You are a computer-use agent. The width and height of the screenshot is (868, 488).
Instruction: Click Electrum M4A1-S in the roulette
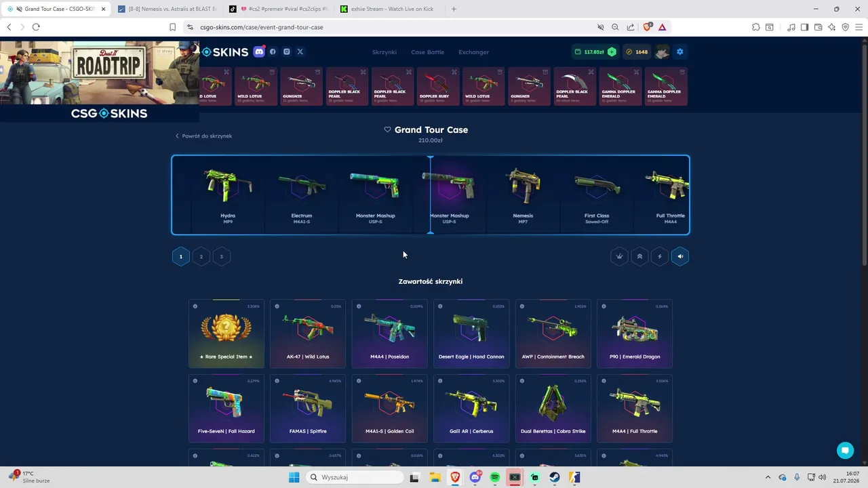[x=302, y=195]
